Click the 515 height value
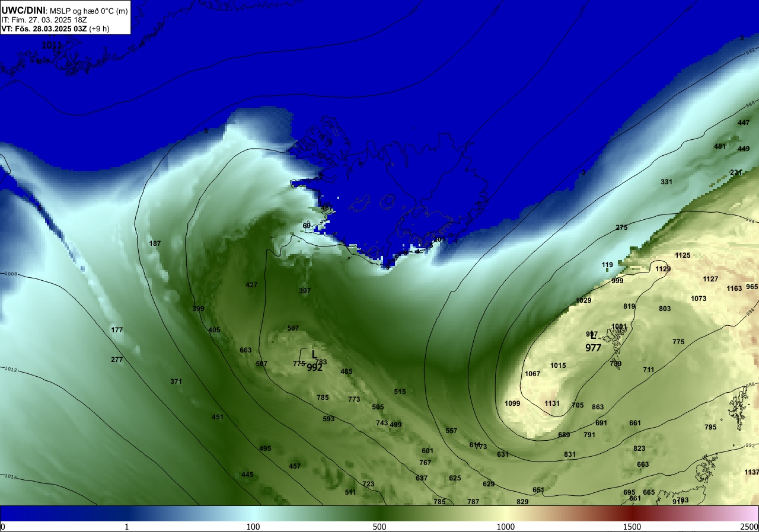The width and height of the screenshot is (759, 532). pyautogui.click(x=400, y=392)
